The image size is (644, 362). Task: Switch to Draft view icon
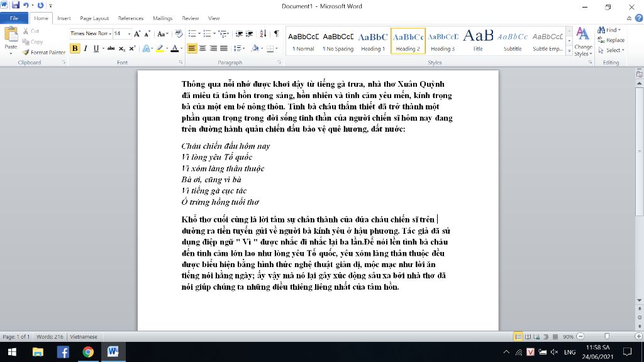coord(555,337)
